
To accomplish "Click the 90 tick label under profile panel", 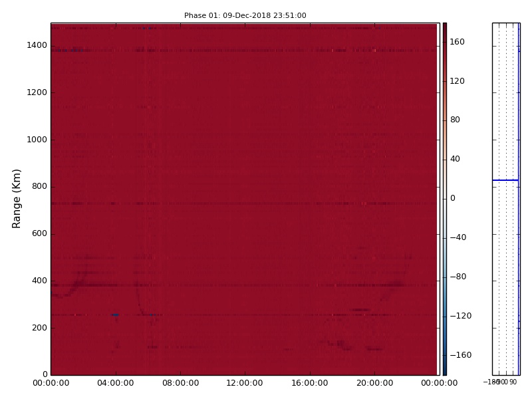I will [513, 382].
